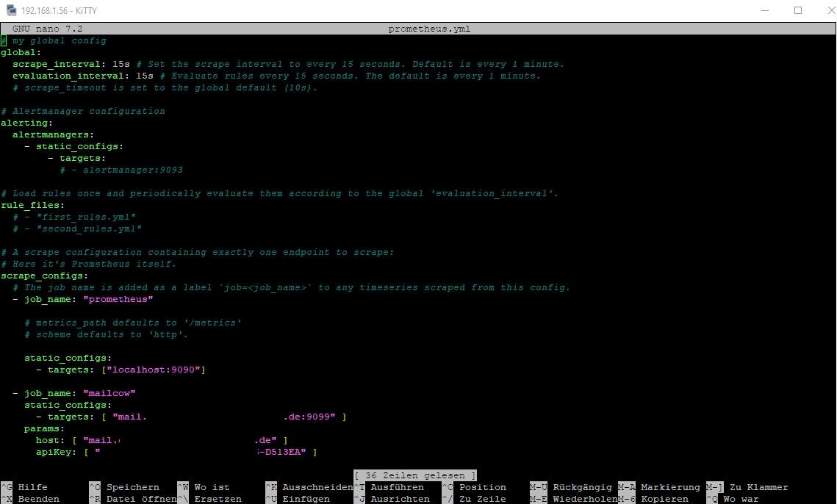837x504 pixels.
Task: Click the M-6 Kopieren shortcut
Action: (653, 499)
